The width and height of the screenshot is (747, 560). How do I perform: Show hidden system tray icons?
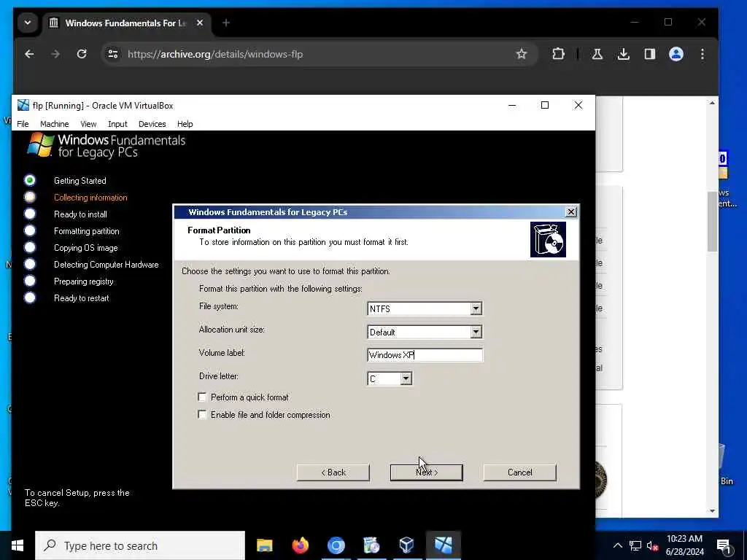[617, 545]
